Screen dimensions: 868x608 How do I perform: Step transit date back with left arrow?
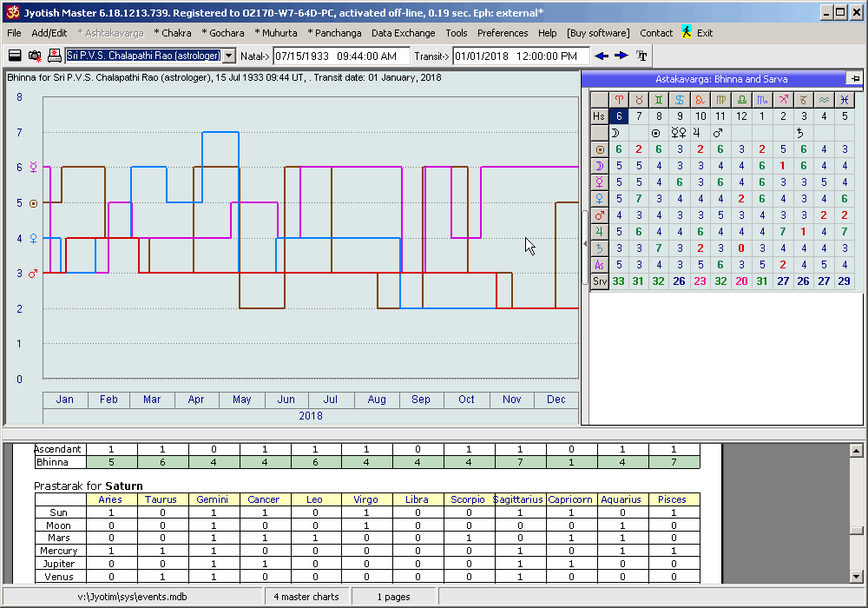[x=602, y=56]
